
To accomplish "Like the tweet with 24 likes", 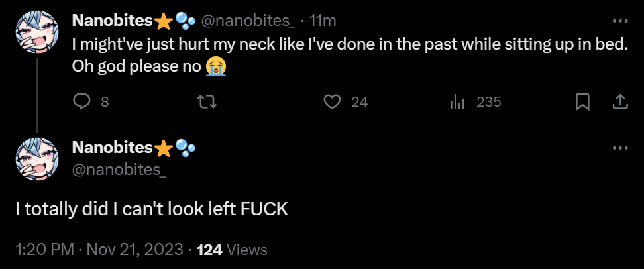I will coord(332,102).
